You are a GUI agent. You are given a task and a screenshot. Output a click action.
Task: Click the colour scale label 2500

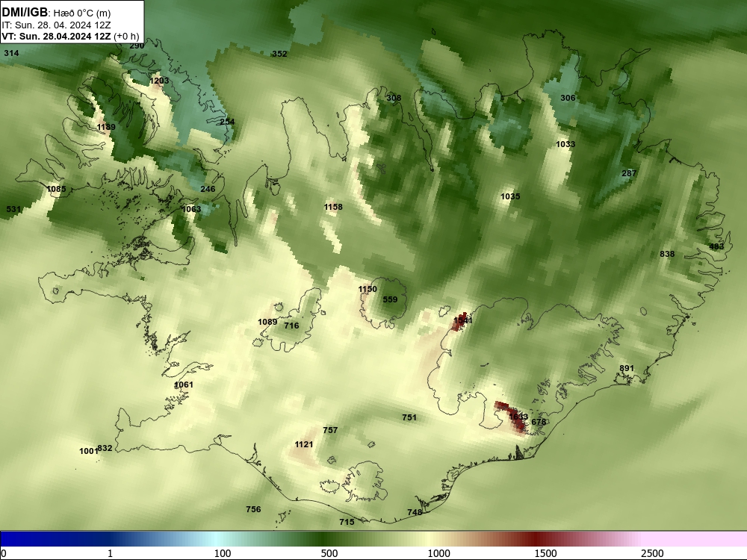click(x=652, y=553)
